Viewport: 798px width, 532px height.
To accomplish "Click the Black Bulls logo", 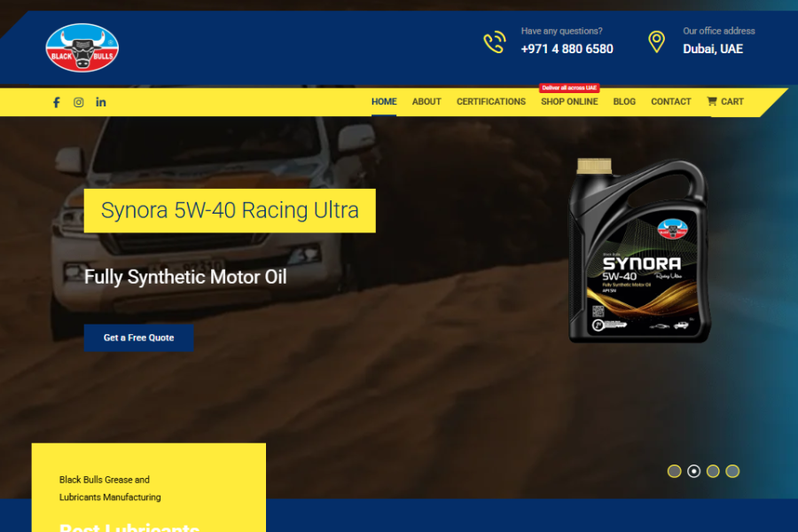I will 82,48.
